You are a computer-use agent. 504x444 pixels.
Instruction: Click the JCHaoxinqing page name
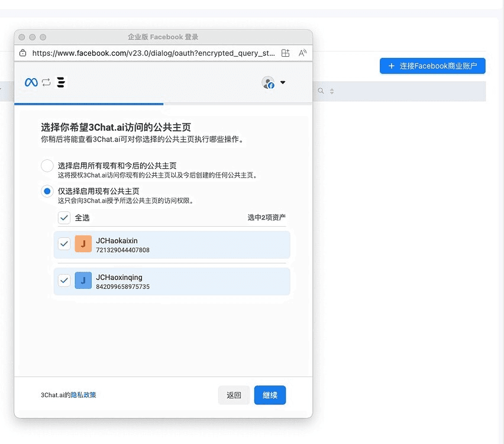click(x=119, y=277)
